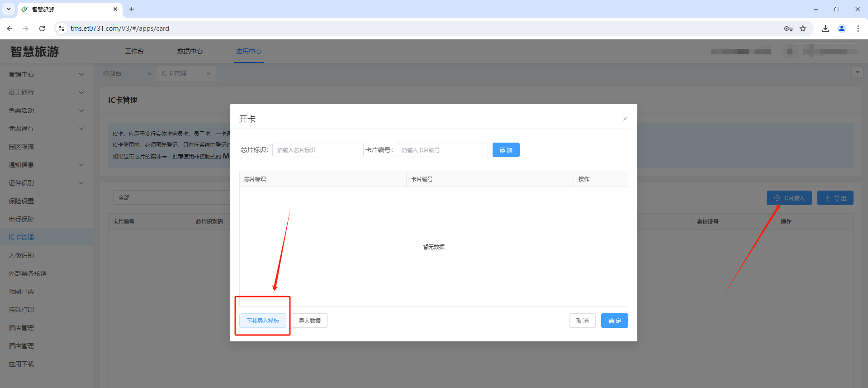Open new browser tab with plus icon
Image resolution: width=868 pixels, height=388 pixels.
click(x=132, y=9)
